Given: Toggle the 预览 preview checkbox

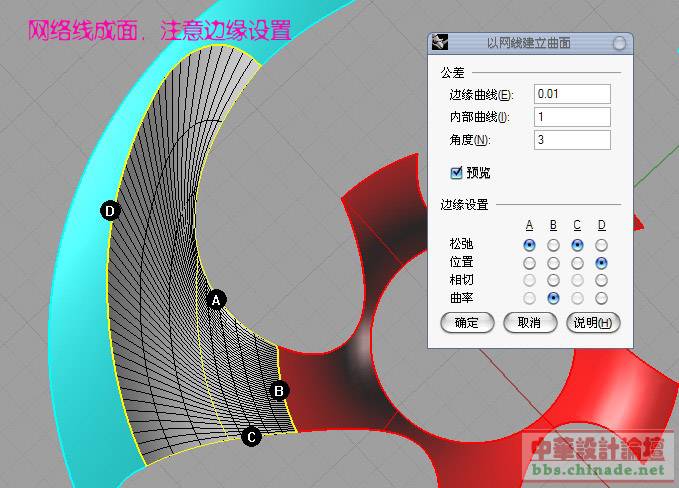Looking at the screenshot, I should click(x=456, y=173).
